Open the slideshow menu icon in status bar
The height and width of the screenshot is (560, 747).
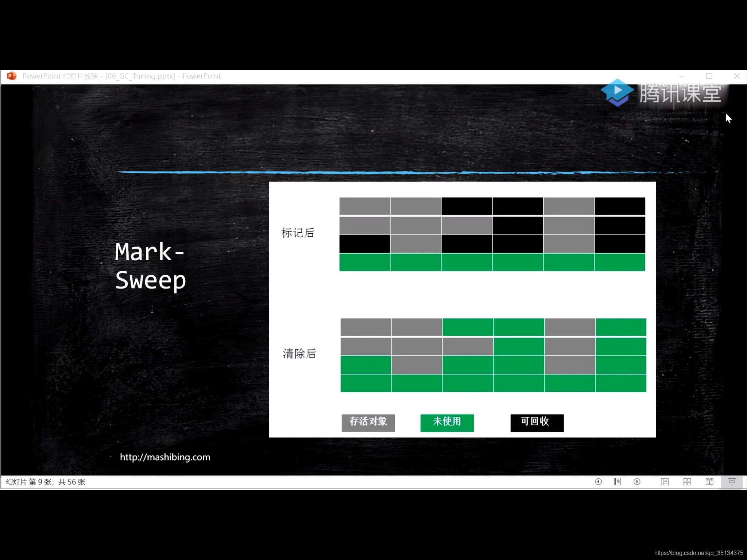(x=618, y=482)
